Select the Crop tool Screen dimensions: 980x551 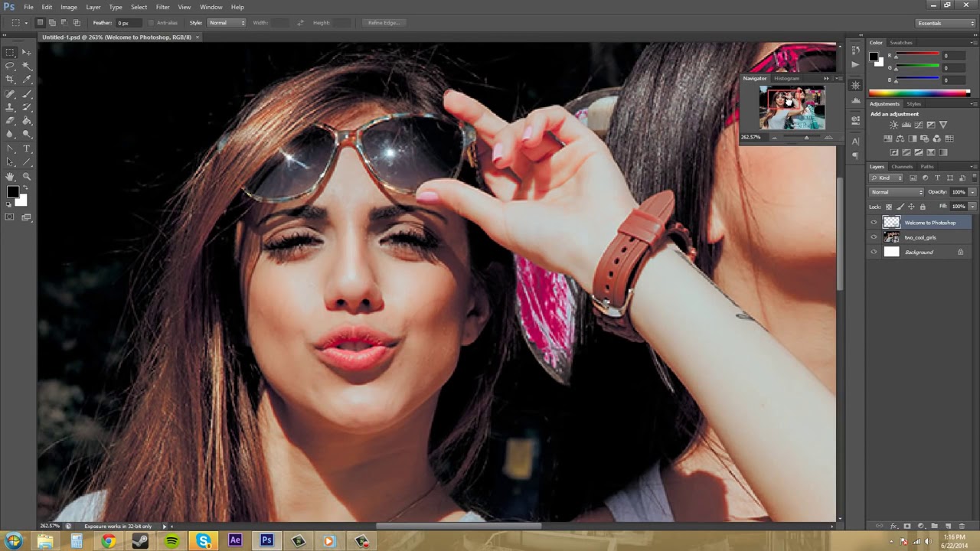pos(10,80)
